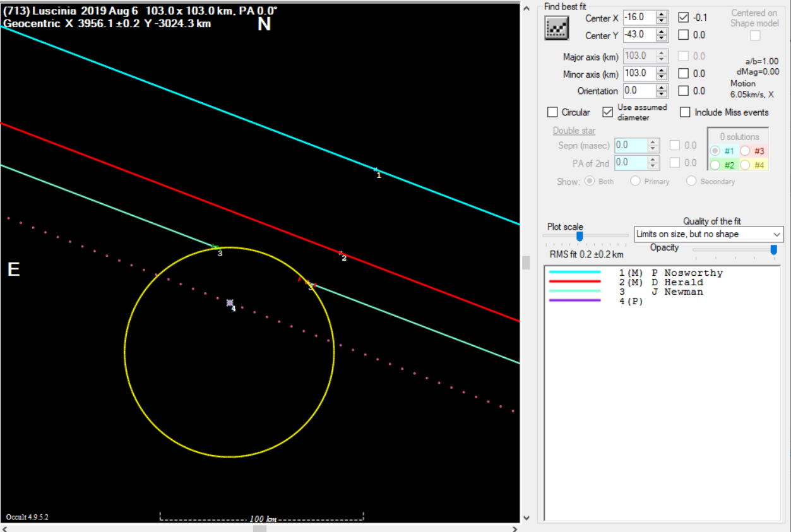791x532 pixels.
Task: Select the Secondary show option
Action: tap(691, 181)
